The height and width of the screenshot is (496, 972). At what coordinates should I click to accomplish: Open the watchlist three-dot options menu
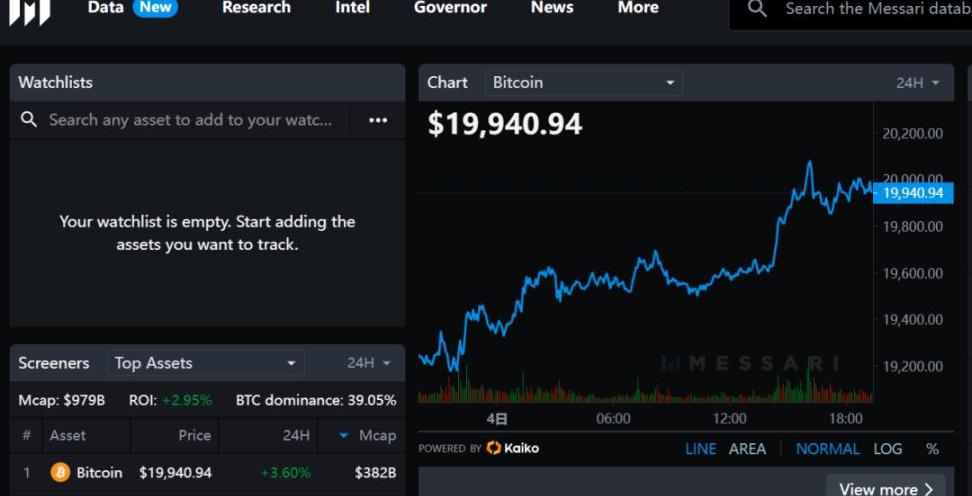(x=377, y=120)
